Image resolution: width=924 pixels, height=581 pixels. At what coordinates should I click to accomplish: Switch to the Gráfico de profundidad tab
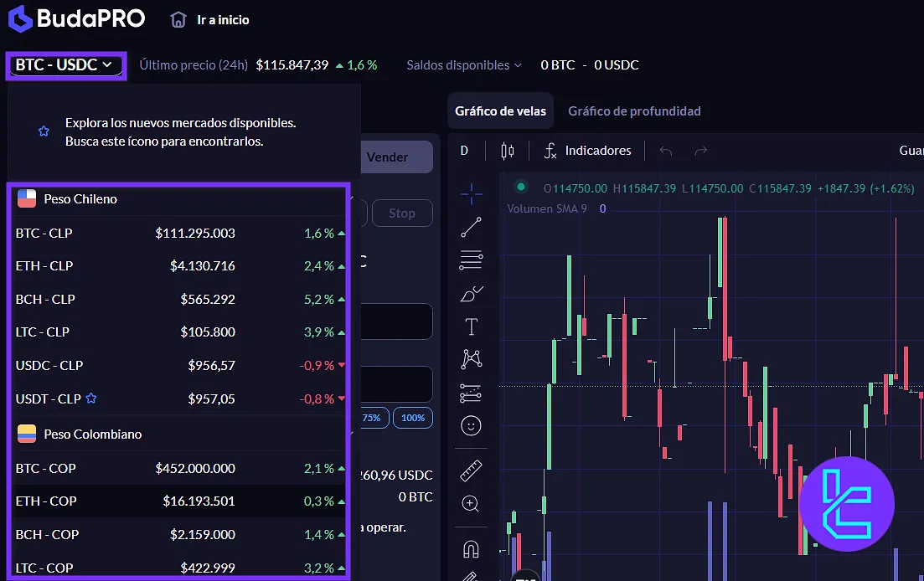(634, 110)
